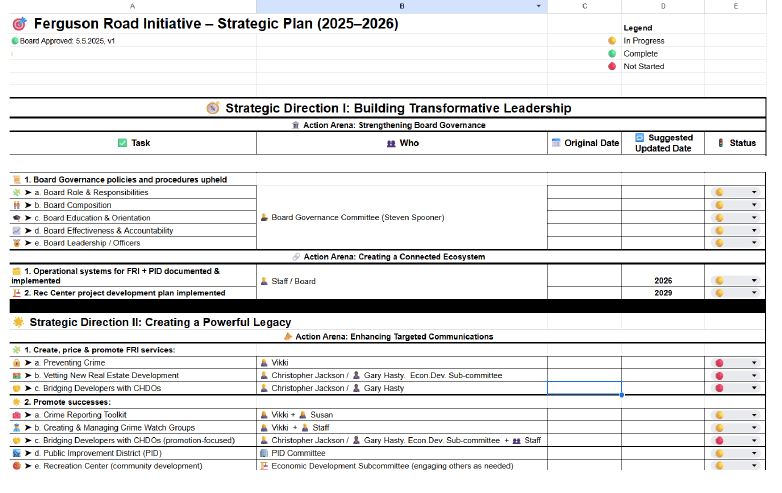
Task: Click the icon before Strategic Direction I heading
Action: pos(212,108)
